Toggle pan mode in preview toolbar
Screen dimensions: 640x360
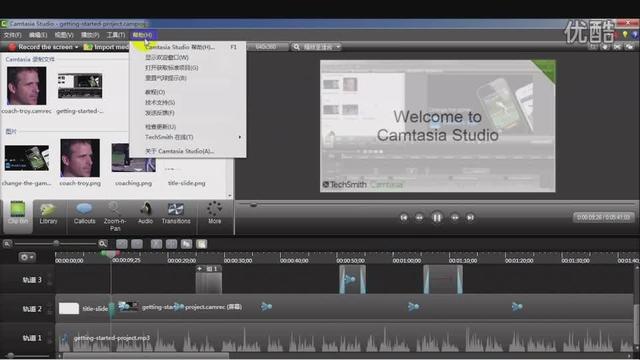(605, 47)
